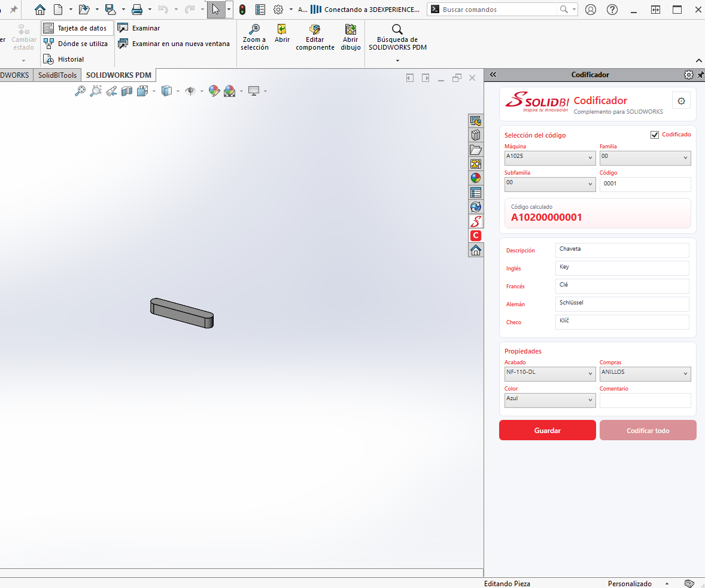This screenshot has width=705, height=588.
Task: Open Historial
Action: [64, 59]
